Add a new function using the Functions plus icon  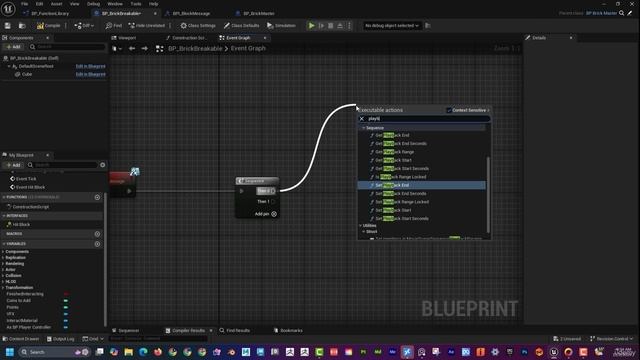pos(97,197)
